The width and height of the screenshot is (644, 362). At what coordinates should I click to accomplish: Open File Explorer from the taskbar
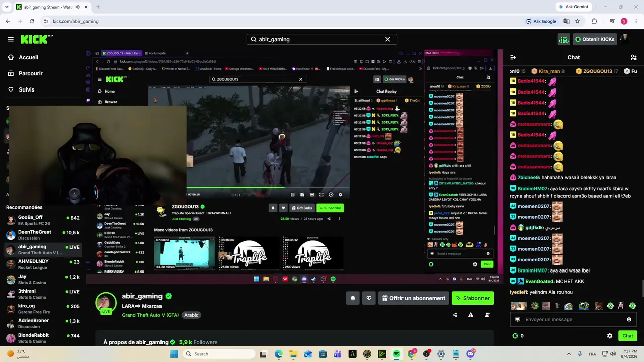point(293,354)
